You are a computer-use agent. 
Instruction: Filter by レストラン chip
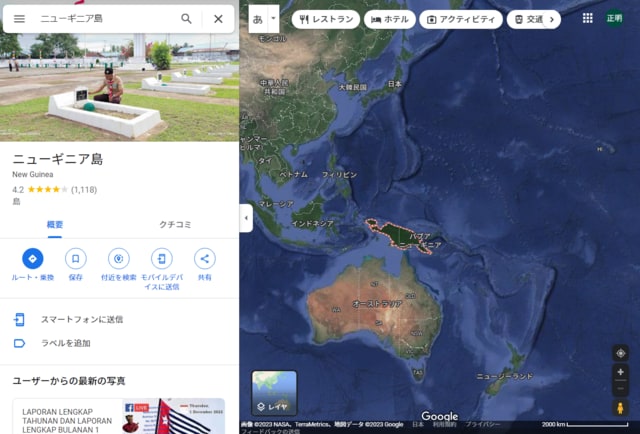coord(326,19)
